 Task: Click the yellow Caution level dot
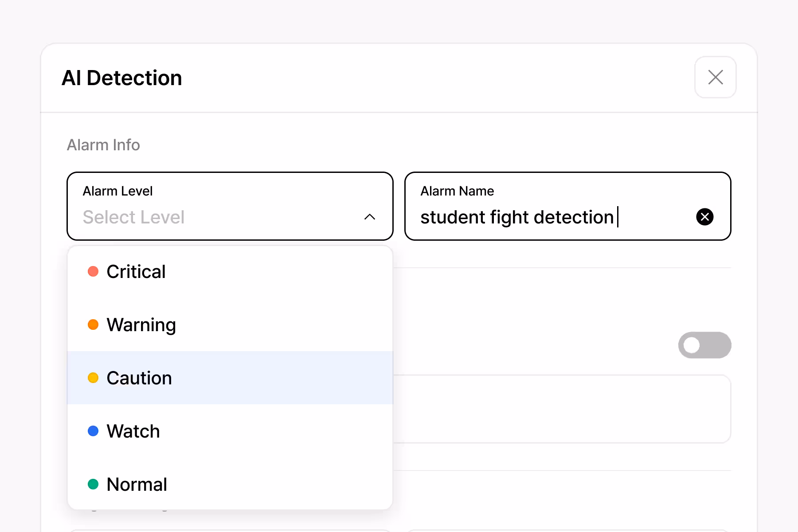(x=93, y=378)
